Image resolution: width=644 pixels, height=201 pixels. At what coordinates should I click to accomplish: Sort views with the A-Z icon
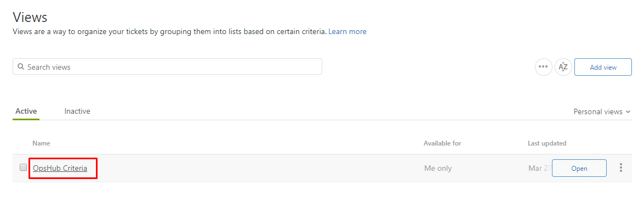[x=563, y=67]
